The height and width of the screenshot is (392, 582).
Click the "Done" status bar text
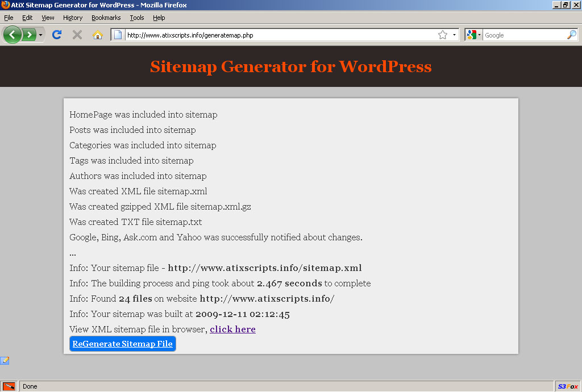point(30,386)
